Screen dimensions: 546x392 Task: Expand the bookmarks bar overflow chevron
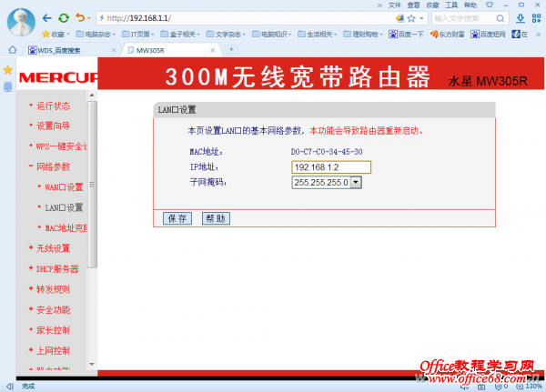[538, 34]
